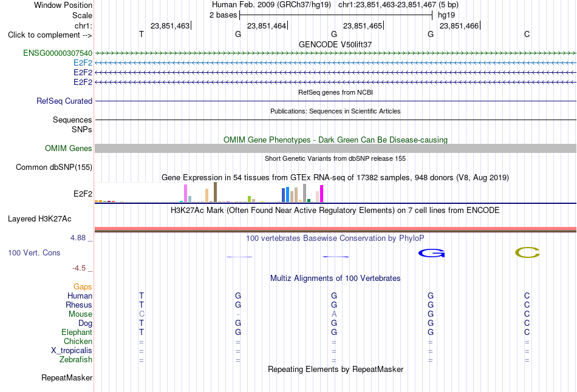This screenshot has width=577, height=392.
Task: Click the Rhesus species label
Action: coord(79,305)
